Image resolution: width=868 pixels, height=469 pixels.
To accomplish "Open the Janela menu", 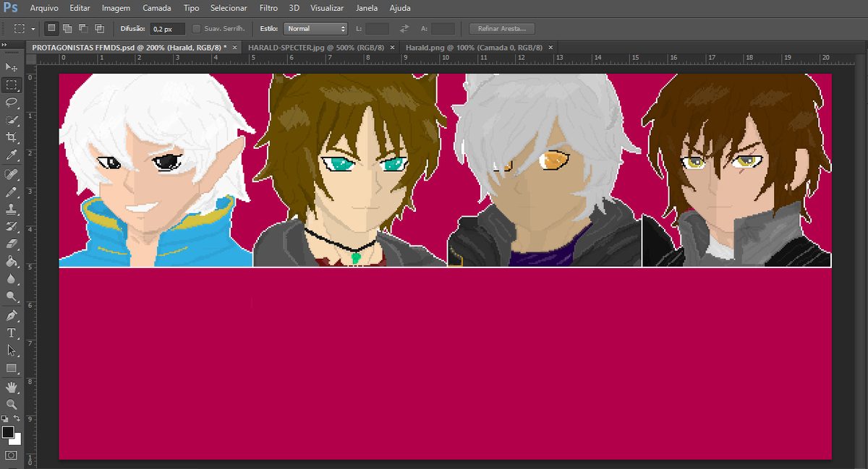I will (367, 9).
